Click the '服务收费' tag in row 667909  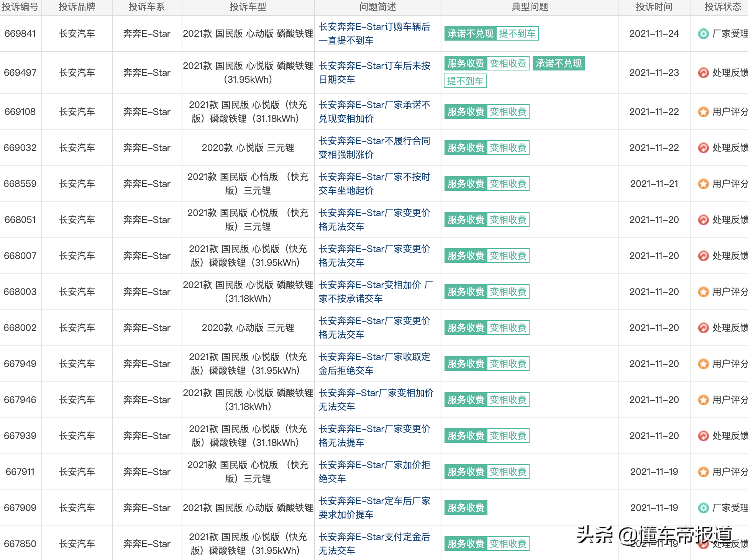(466, 508)
